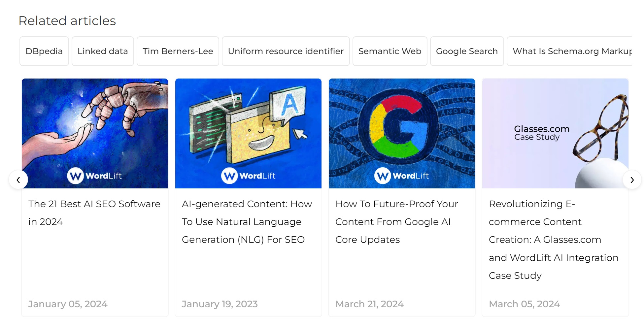644x326 pixels.
Task: Click the previous carousel arrow
Action: tap(18, 180)
